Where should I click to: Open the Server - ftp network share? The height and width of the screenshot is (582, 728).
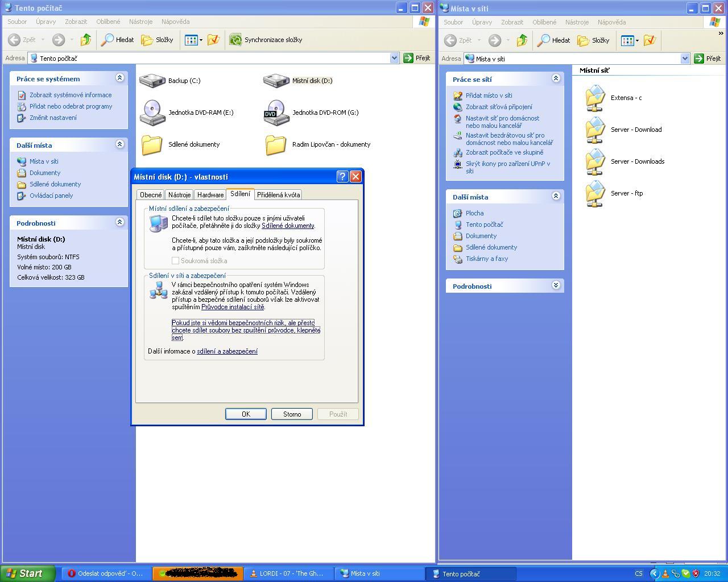click(x=595, y=193)
